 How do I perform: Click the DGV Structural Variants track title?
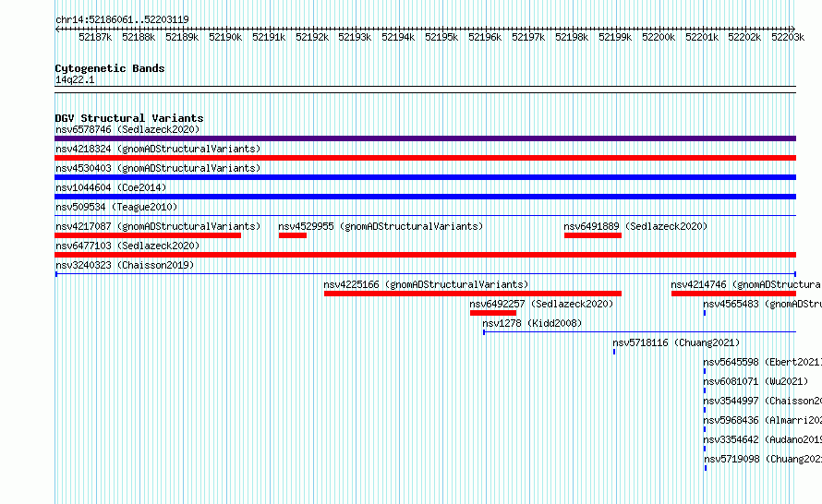(x=129, y=118)
